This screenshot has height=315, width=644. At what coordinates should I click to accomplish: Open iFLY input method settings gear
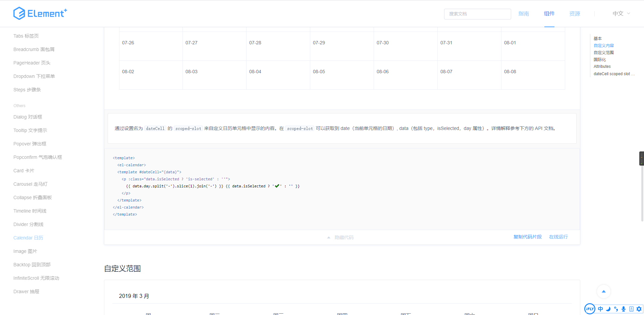[639, 309]
